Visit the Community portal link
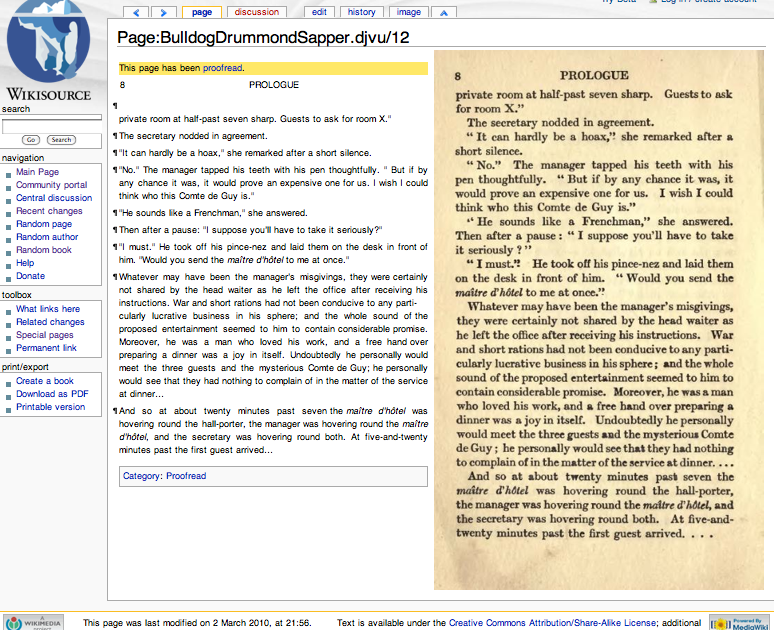This screenshot has height=630, width=774. click(x=51, y=185)
